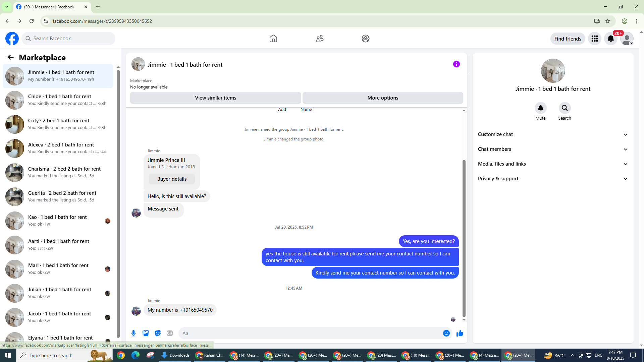Open the Facebook menu grid
644x362 pixels.
[595, 39]
